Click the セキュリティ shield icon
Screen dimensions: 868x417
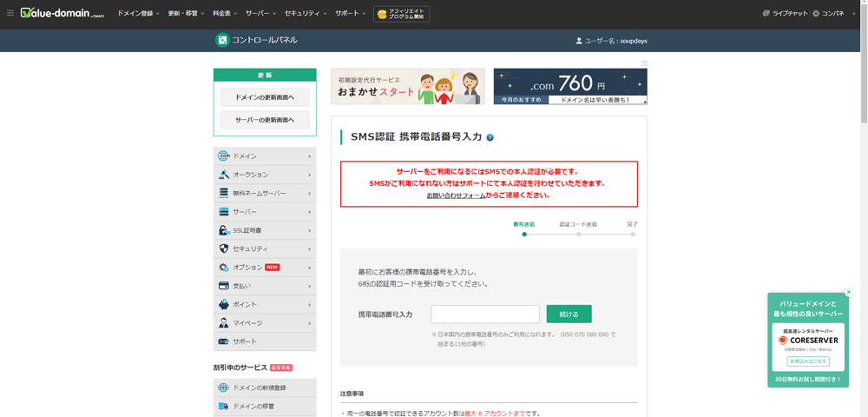pos(224,248)
